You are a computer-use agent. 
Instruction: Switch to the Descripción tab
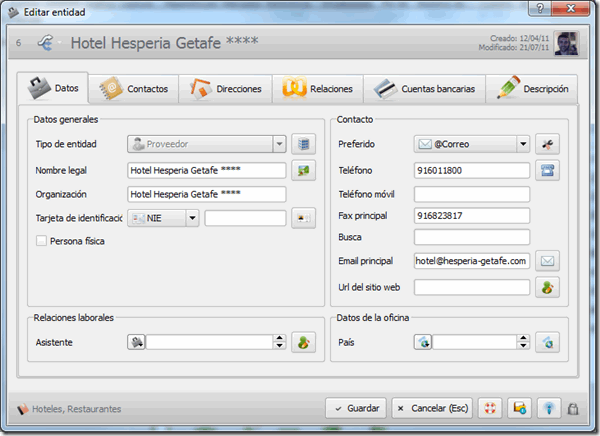pos(532,89)
